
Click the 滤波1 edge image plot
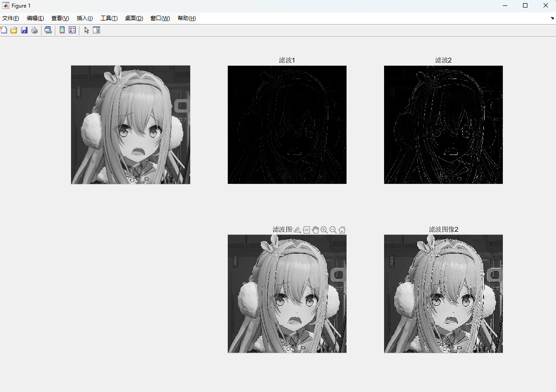pos(287,125)
